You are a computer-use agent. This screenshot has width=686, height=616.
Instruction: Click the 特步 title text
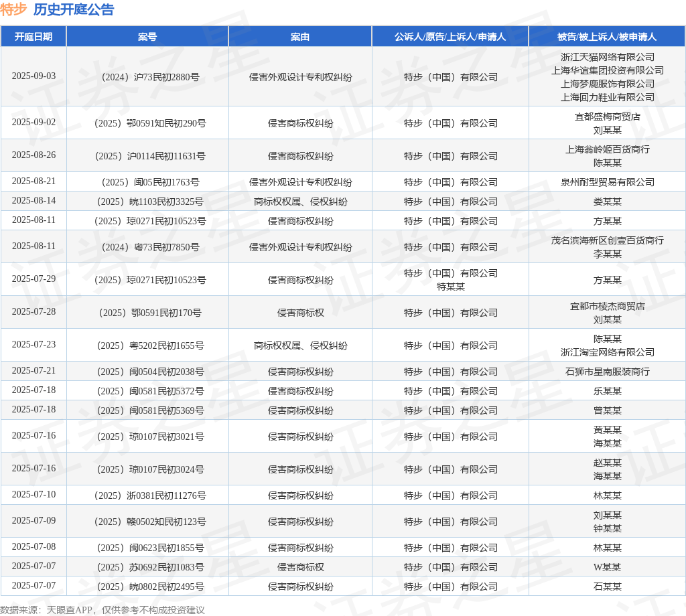coord(13,9)
